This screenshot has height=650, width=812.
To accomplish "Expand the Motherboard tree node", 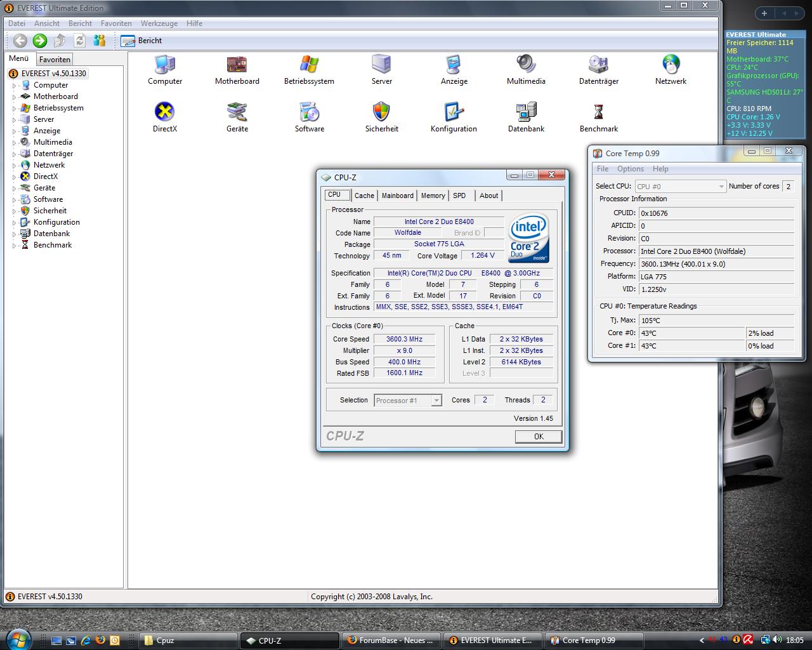I will (15, 96).
